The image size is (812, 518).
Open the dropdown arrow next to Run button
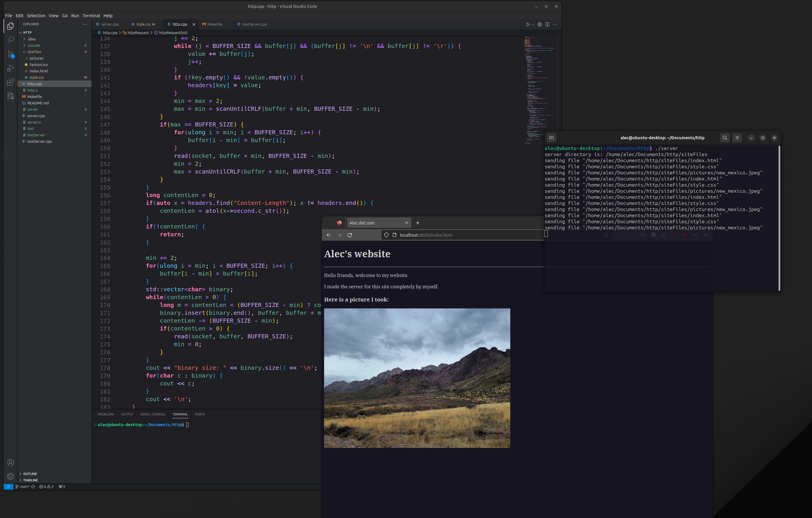click(x=533, y=24)
